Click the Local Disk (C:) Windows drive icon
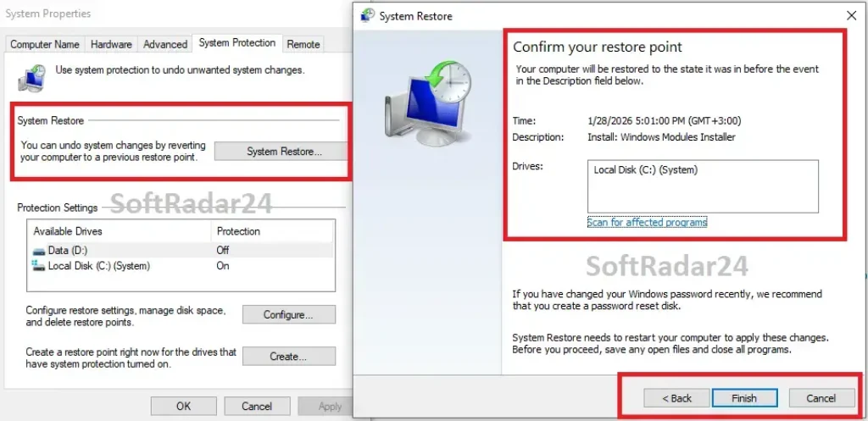This screenshot has width=868, height=421. [x=39, y=266]
